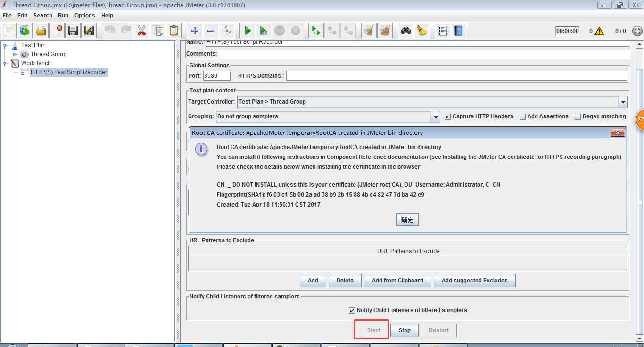The width and height of the screenshot is (644, 347).
Task: Open the Search menu
Action: click(x=42, y=16)
